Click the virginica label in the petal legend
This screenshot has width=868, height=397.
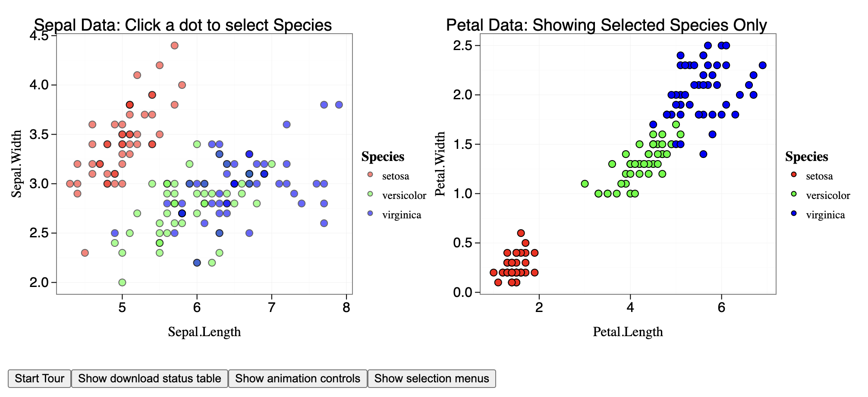(x=825, y=215)
